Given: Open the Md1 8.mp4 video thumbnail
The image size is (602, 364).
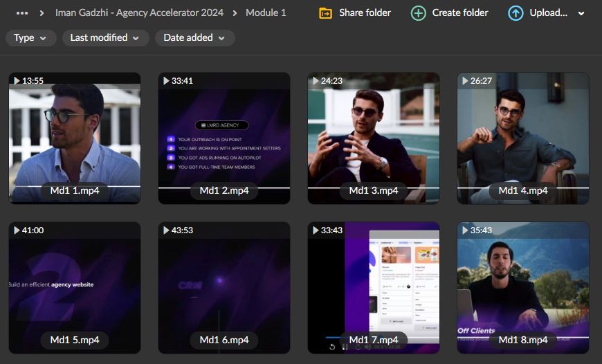Looking at the screenshot, I should tap(523, 288).
